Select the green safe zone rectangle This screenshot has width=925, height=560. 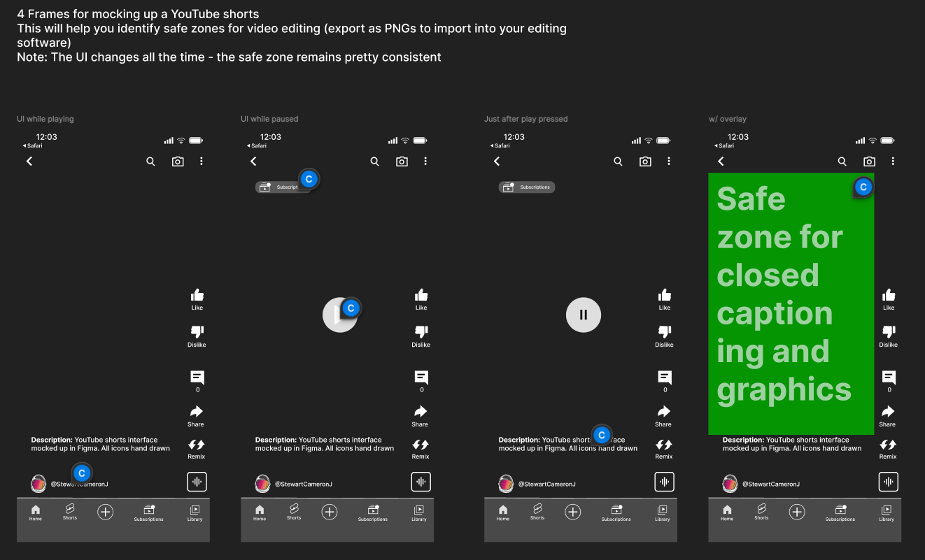click(x=791, y=303)
